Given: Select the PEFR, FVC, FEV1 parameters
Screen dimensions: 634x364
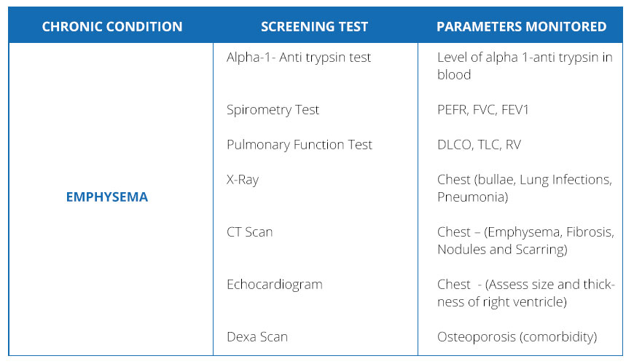Looking at the screenshot, I should point(482,110).
